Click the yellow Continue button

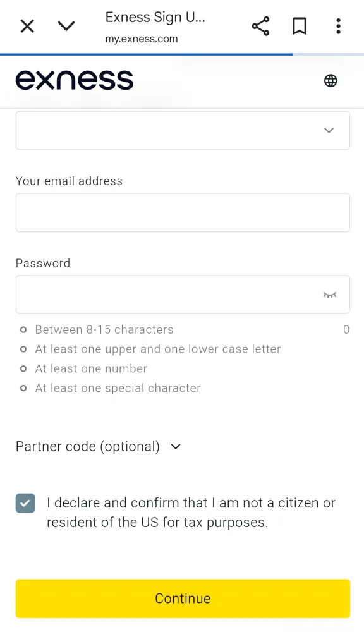click(183, 599)
